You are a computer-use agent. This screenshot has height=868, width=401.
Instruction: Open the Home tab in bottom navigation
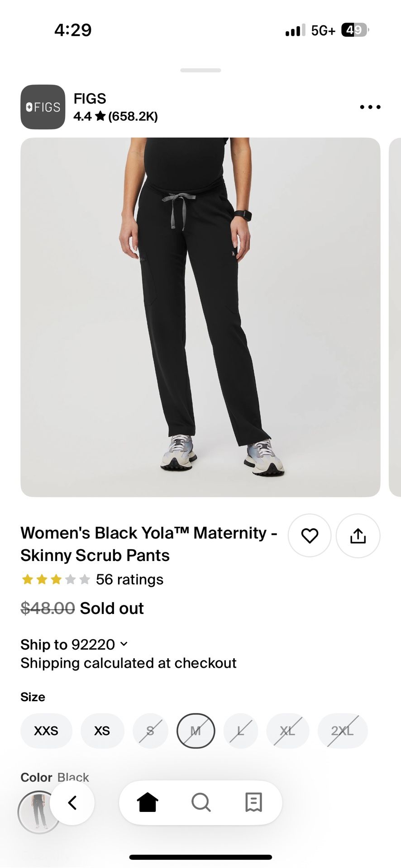[x=148, y=802]
